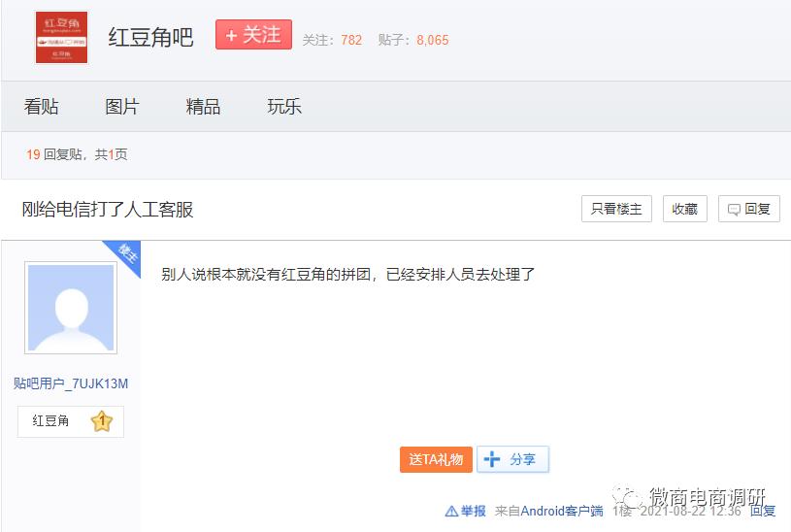Click the 楼主 corner ribbon badge
This screenshot has width=791, height=532.
(x=125, y=255)
